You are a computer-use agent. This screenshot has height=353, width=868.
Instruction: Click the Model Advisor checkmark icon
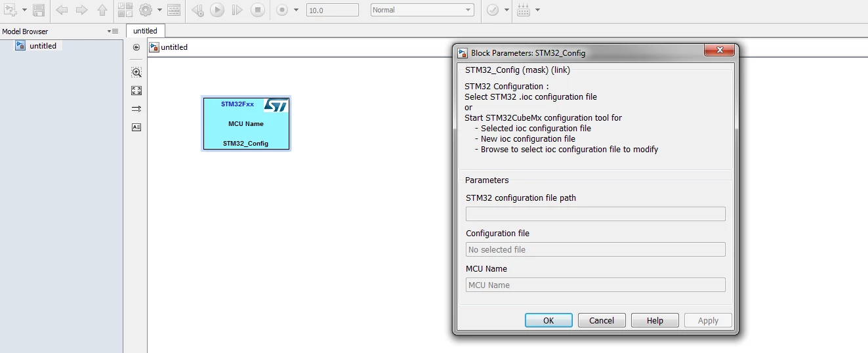point(492,10)
